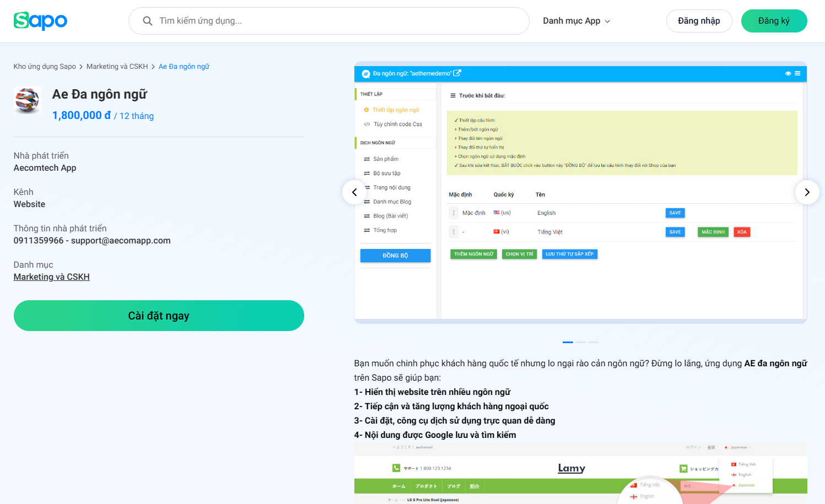
Task: Click Cài đặt ngay install button
Action: click(159, 316)
